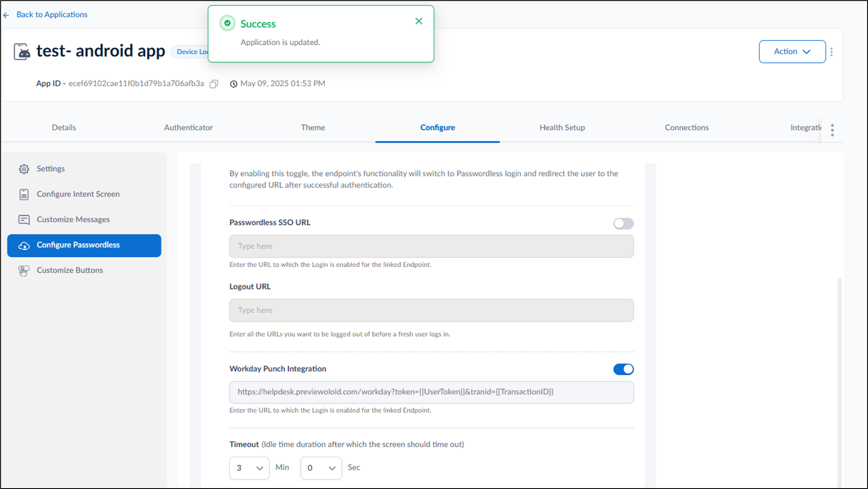
Task: Open the timeout minutes dropdown
Action: [x=249, y=468]
